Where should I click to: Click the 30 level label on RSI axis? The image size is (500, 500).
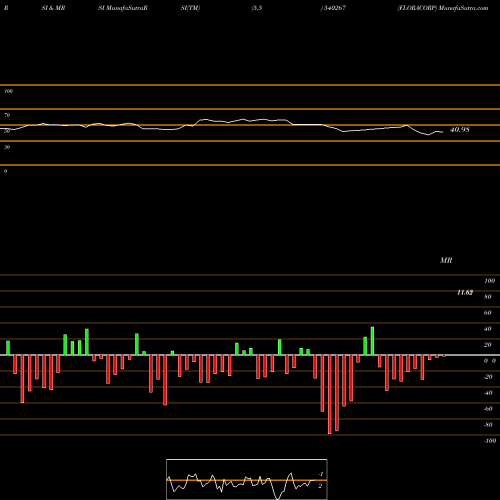coord(7,147)
